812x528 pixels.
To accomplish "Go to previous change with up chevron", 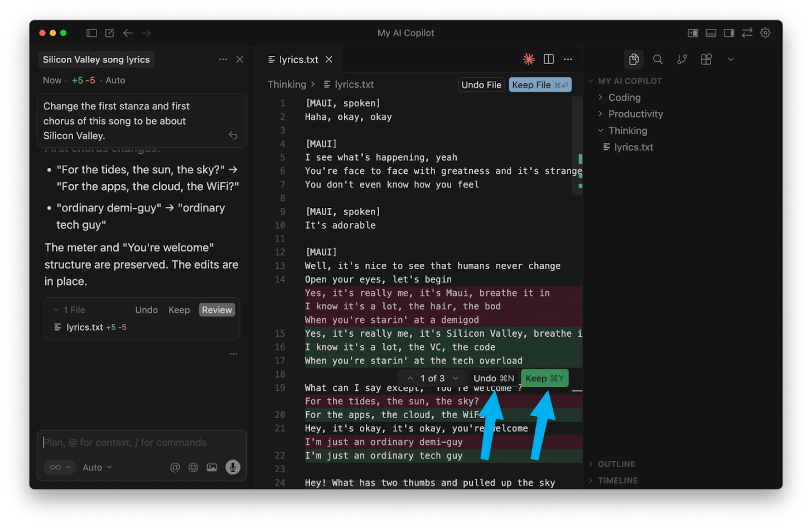I will (410, 379).
